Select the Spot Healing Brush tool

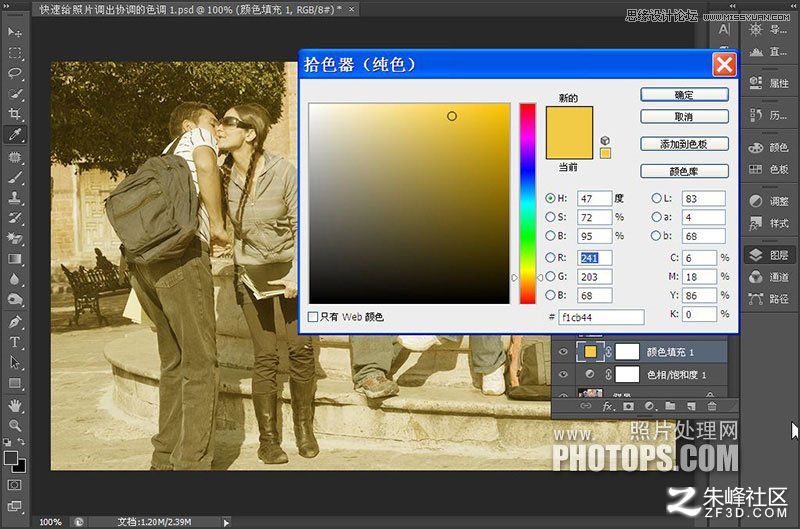[15, 157]
